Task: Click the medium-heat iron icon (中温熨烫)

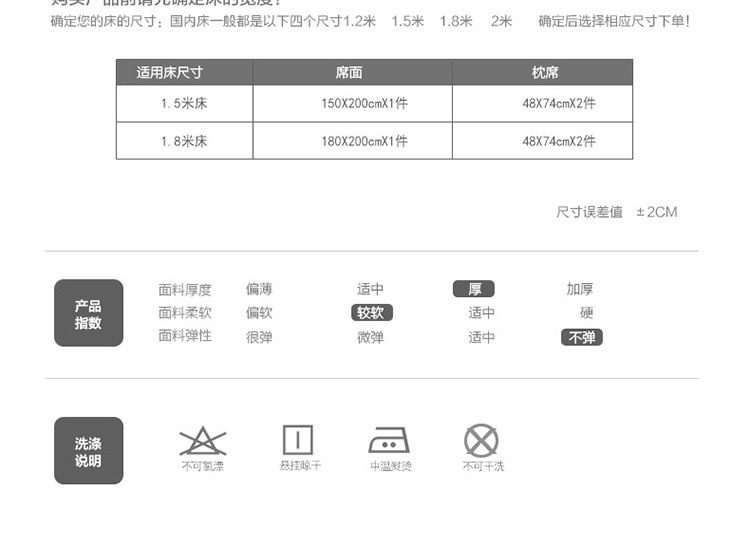Action: (x=389, y=441)
